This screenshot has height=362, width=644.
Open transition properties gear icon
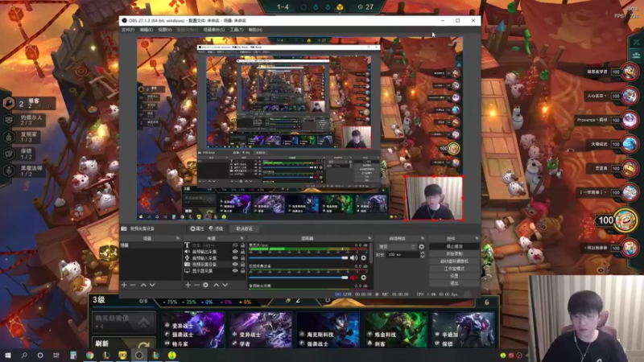point(421,247)
